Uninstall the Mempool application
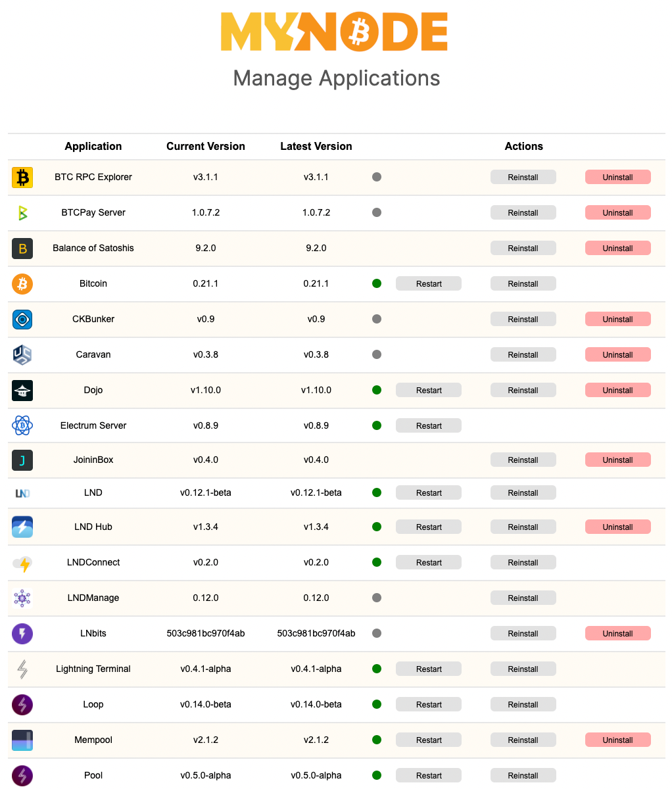Image resolution: width=672 pixels, height=789 pixels. pyautogui.click(x=618, y=740)
